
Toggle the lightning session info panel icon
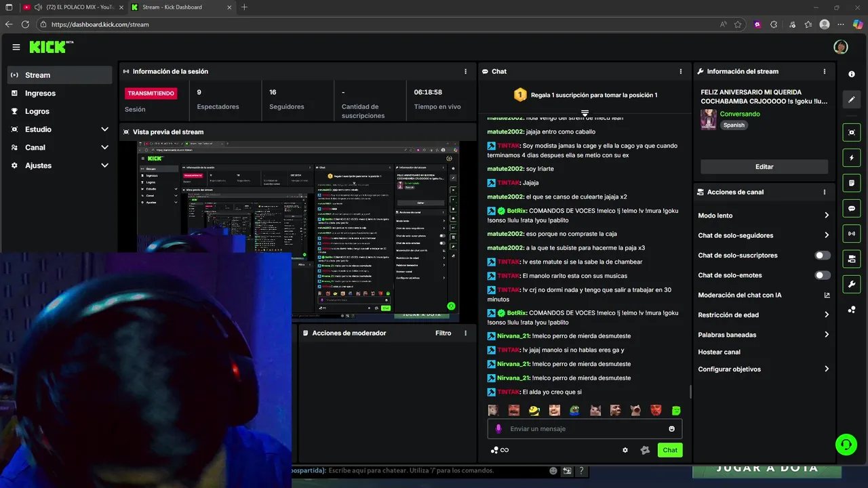click(x=852, y=158)
